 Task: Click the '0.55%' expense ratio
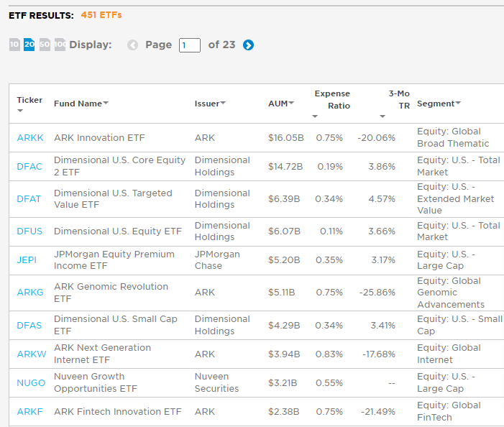(x=329, y=383)
